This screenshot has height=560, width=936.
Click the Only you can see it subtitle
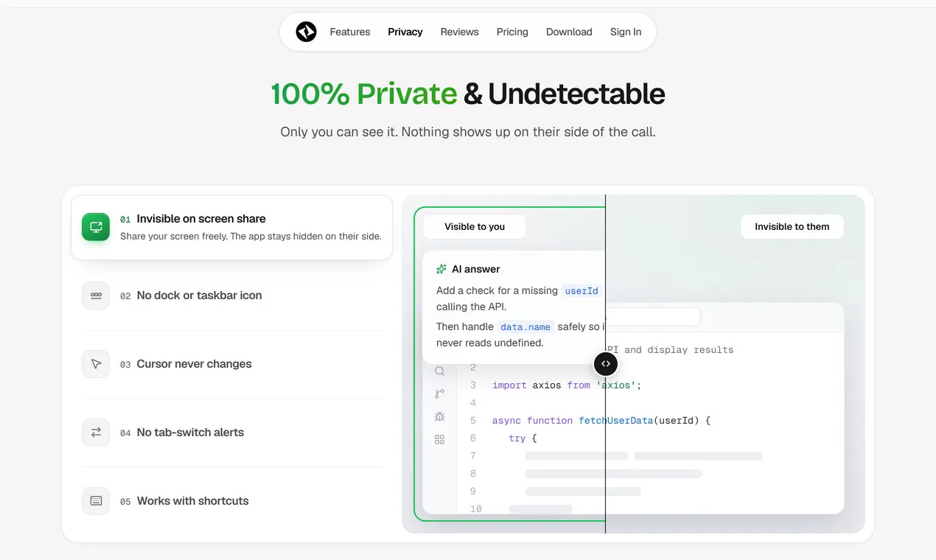coord(468,133)
